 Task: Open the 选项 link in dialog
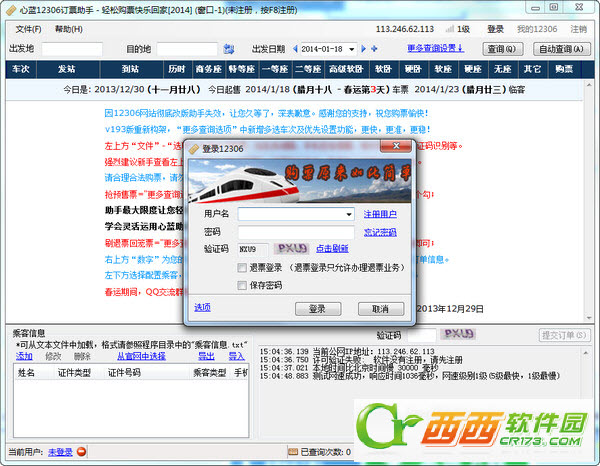click(202, 307)
